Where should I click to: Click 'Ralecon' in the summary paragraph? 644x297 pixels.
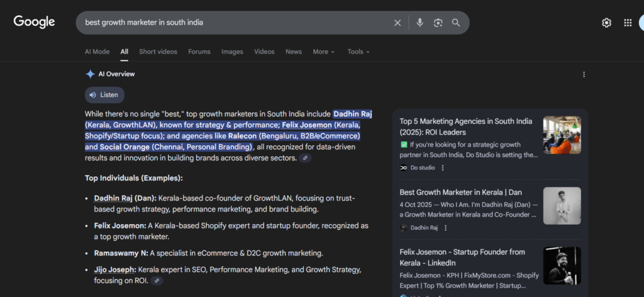point(243,135)
